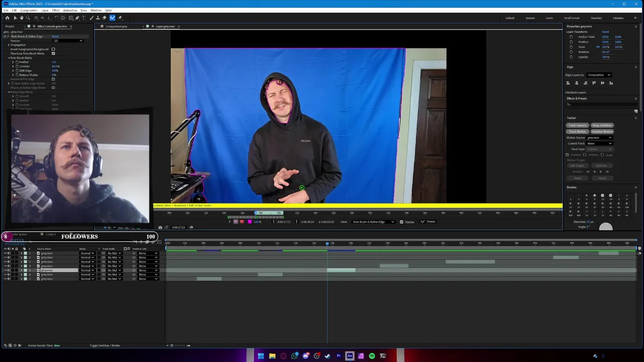Open the Version 3.0 dropdown
The height and width of the screenshot is (362, 644).
pos(68,41)
